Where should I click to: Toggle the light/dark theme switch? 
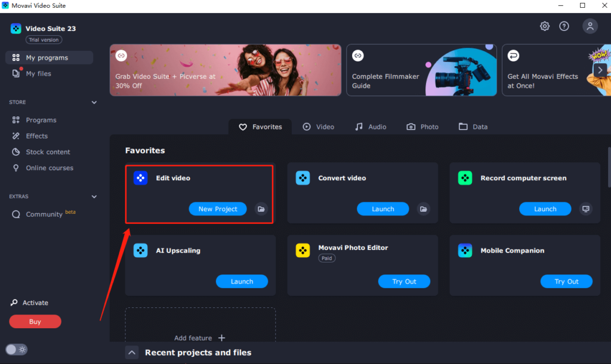click(16, 349)
